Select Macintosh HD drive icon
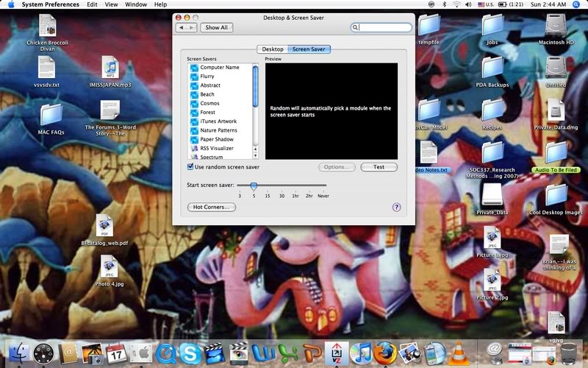Image resolution: width=588 pixels, height=368 pixels. point(556,29)
